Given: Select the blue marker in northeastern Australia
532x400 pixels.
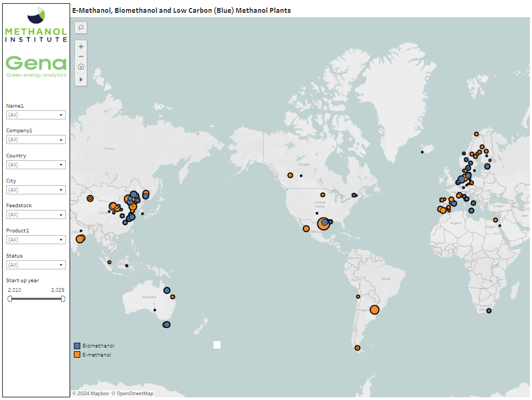Looking at the screenshot, I should pos(167,290).
